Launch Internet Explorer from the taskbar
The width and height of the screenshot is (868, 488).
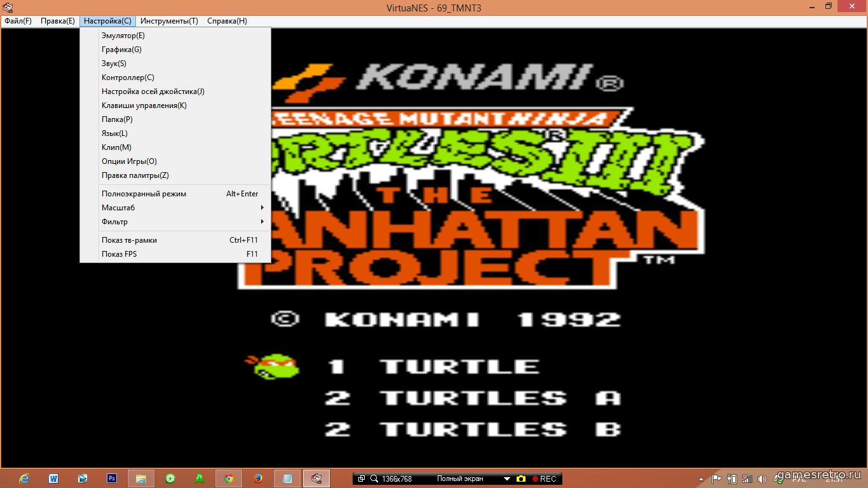coord(24,478)
